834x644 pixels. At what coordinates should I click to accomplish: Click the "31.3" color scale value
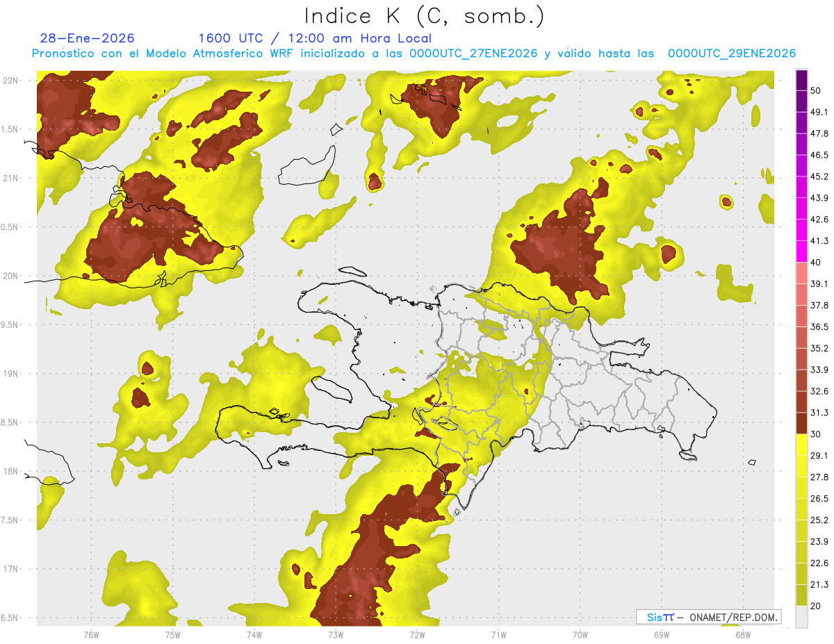(819, 413)
